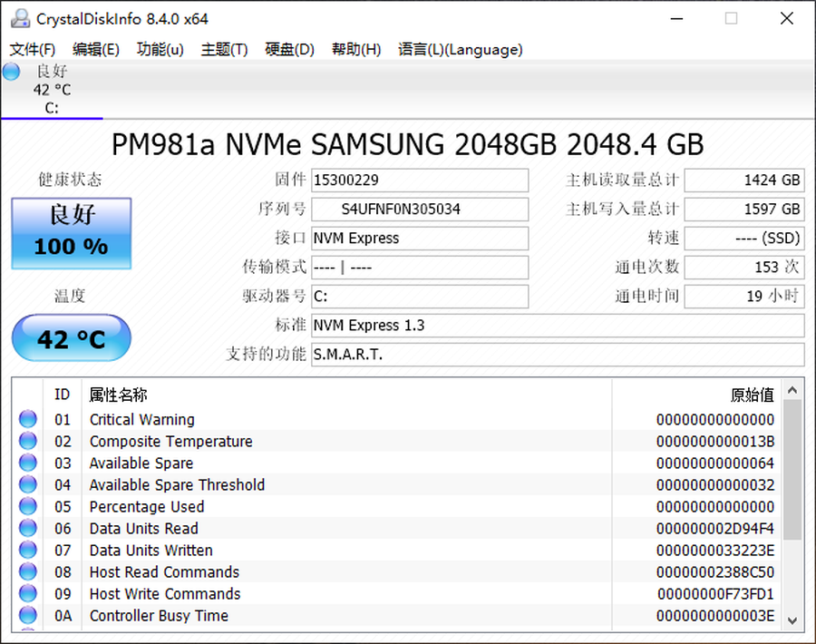Select the Data Units Read attribute row
The width and height of the screenshot is (816, 644).
point(345,528)
